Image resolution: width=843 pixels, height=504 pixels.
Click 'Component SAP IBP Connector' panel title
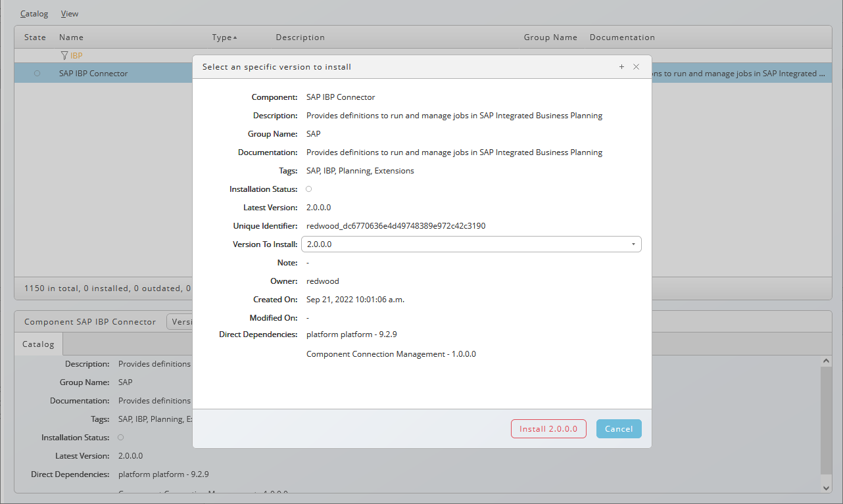pos(90,322)
